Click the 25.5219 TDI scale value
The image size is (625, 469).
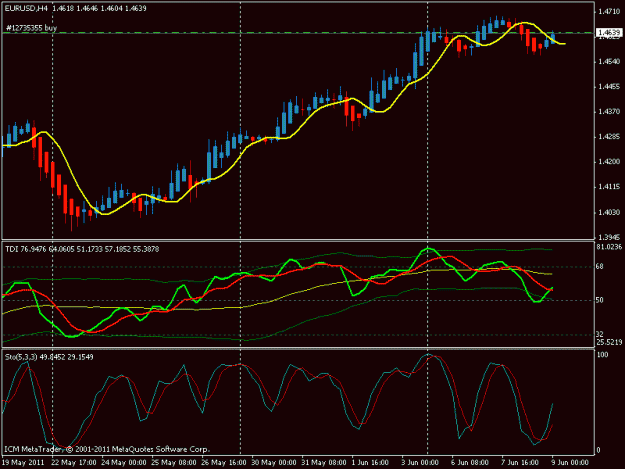pyautogui.click(x=609, y=342)
